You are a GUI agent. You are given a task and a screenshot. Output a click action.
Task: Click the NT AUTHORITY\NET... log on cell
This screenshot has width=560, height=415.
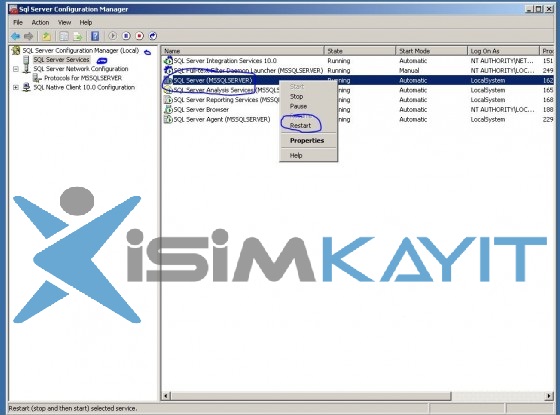tap(502, 61)
